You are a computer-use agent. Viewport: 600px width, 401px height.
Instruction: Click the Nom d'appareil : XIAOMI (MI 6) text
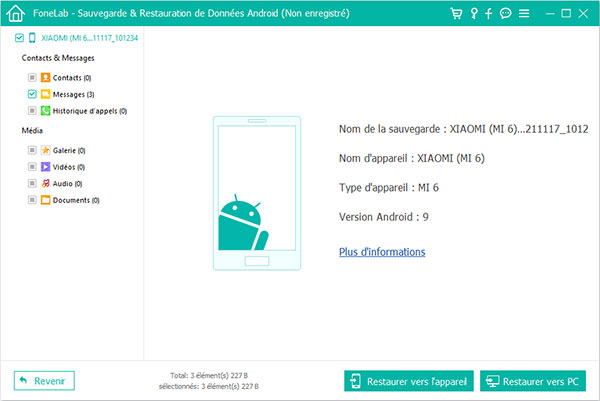click(412, 158)
